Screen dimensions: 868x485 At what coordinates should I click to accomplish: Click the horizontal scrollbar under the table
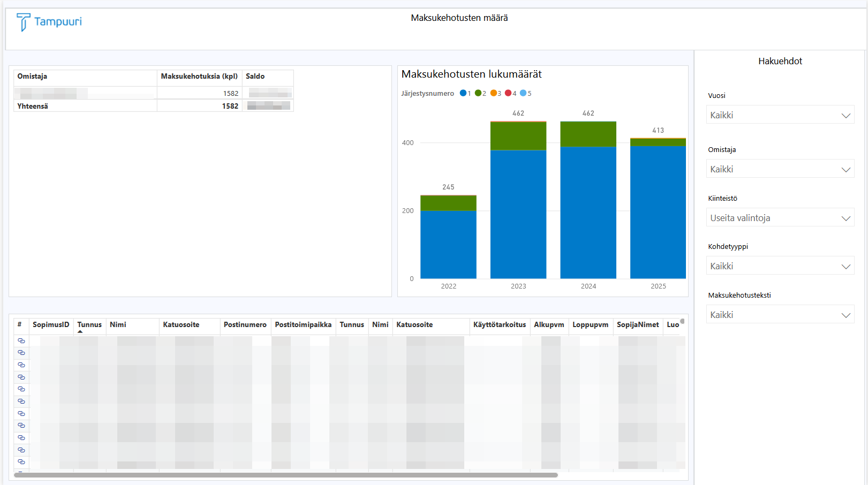[285, 475]
